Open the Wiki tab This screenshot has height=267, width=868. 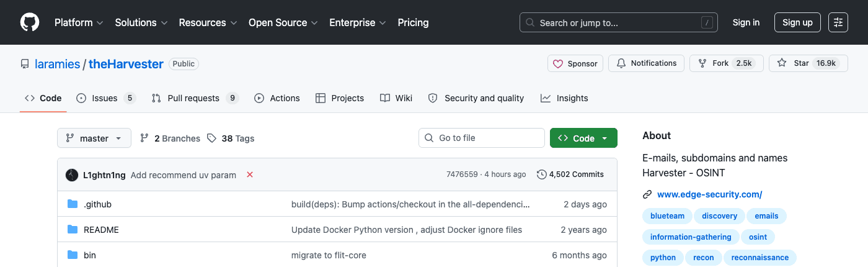396,98
